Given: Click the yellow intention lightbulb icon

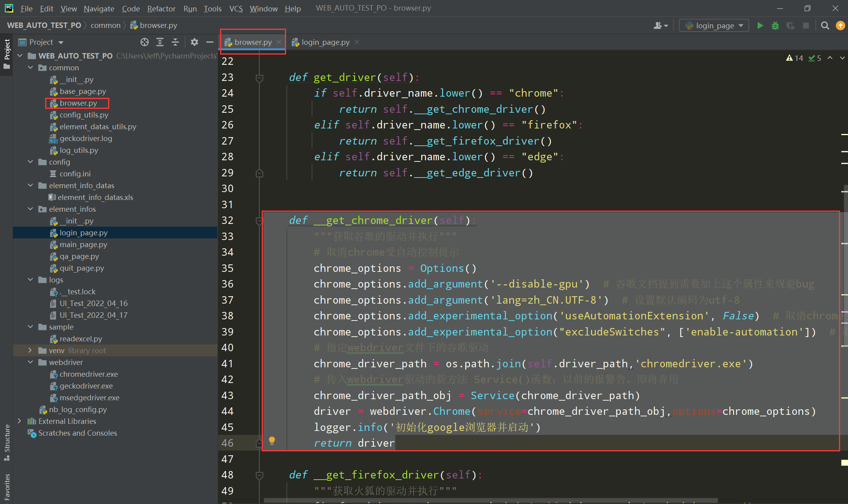Looking at the screenshot, I should tap(272, 441).
